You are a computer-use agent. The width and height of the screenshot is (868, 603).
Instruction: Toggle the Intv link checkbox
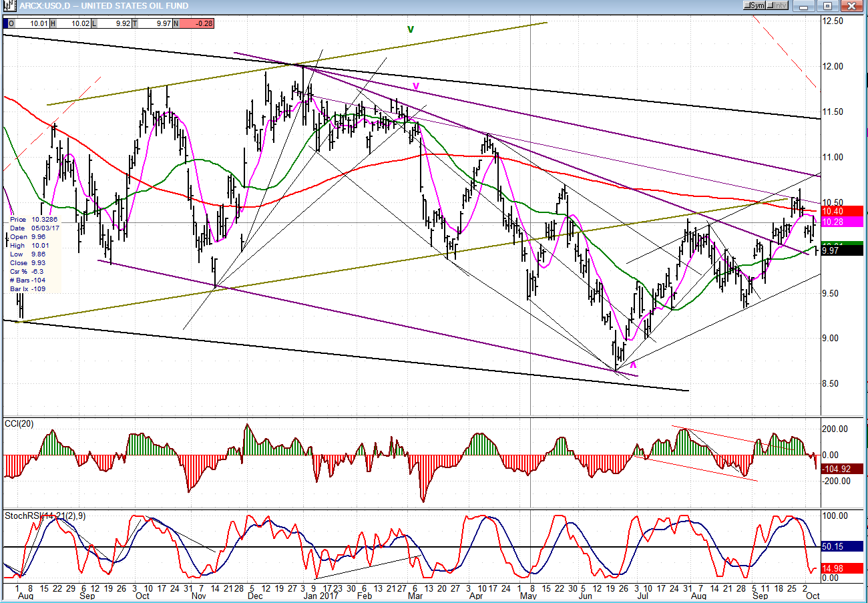click(x=771, y=6)
